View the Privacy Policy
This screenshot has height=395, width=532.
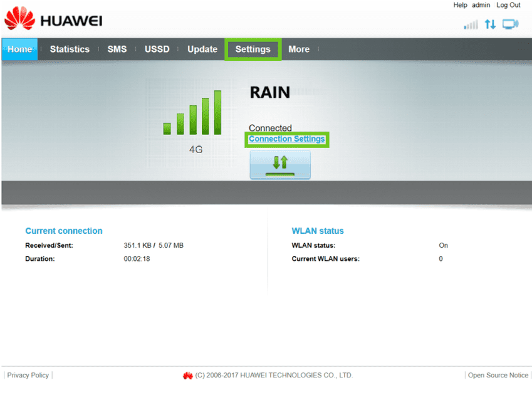point(28,375)
